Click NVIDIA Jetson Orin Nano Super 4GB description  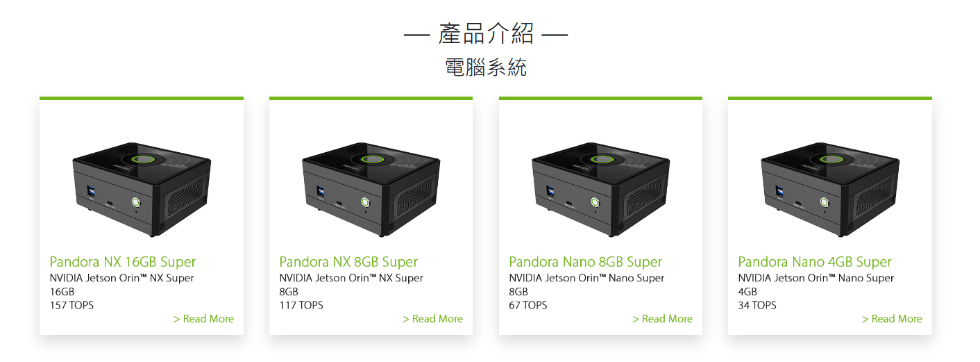(816, 285)
